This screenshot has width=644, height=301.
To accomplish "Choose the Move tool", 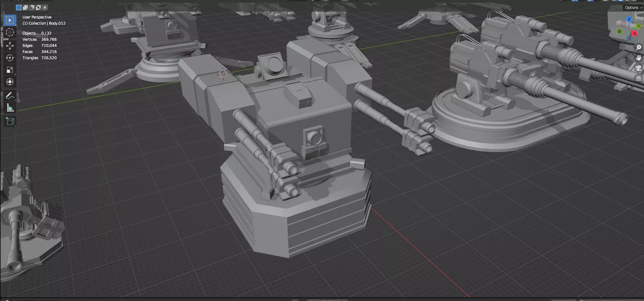I will (x=10, y=45).
